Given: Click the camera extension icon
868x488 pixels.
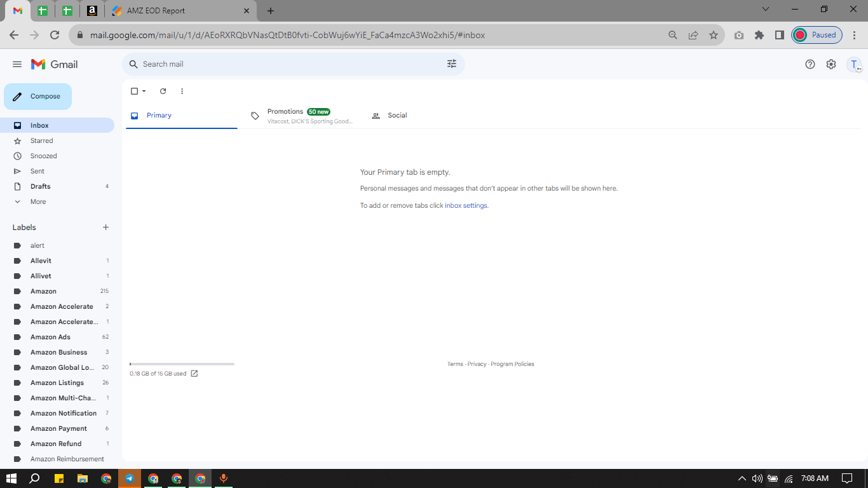Looking at the screenshot, I should pyautogui.click(x=739, y=35).
